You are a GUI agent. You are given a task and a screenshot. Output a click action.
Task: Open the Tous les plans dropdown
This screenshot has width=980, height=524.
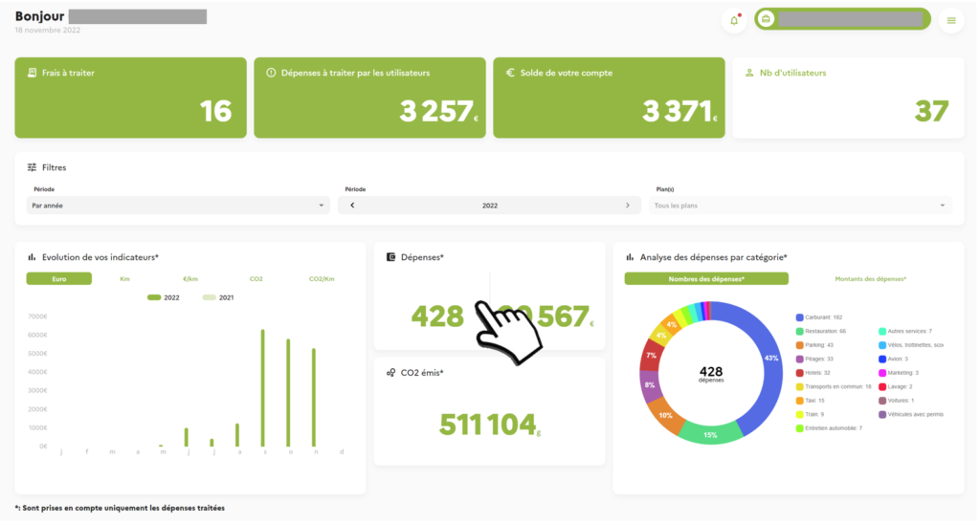(800, 206)
